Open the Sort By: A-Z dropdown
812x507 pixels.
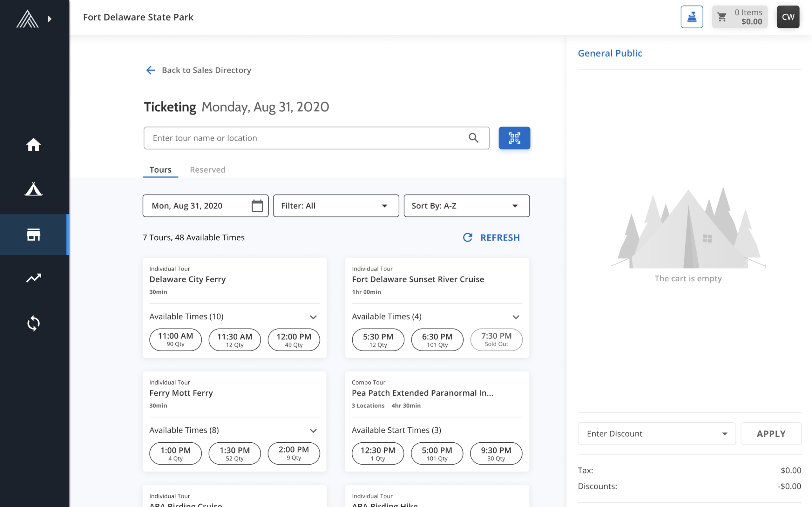point(466,206)
